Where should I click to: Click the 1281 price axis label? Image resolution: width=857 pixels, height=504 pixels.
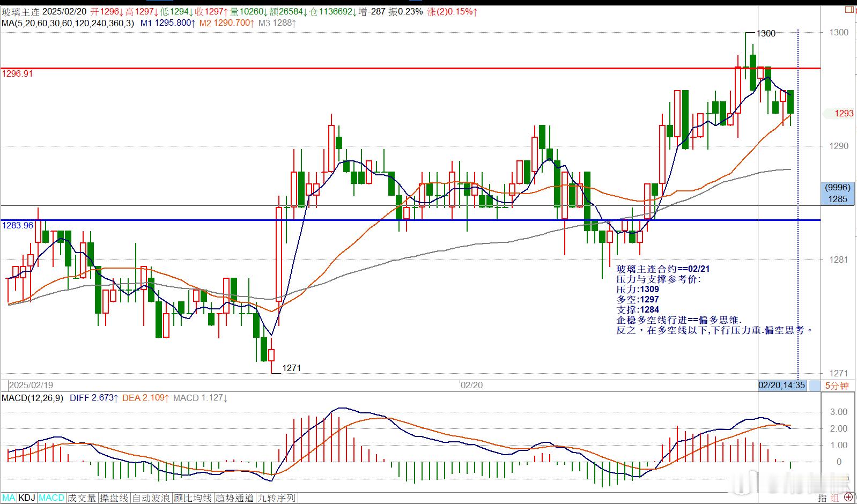point(839,260)
